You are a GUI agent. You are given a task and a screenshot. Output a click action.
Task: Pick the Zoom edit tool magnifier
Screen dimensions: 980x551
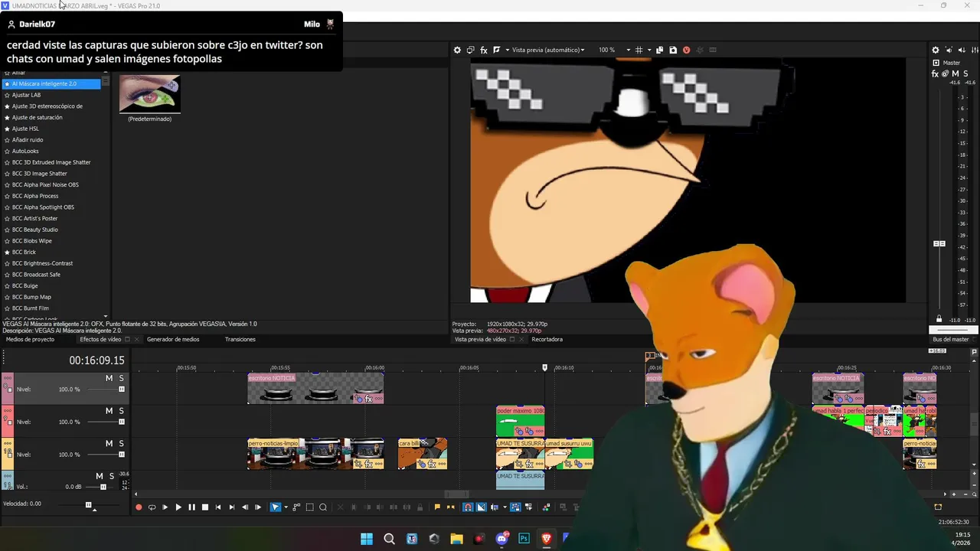click(x=323, y=507)
